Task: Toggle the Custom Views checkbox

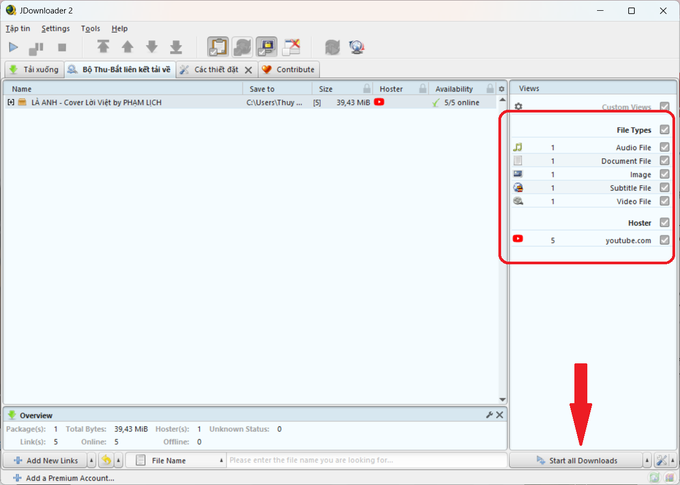Action: [x=664, y=107]
